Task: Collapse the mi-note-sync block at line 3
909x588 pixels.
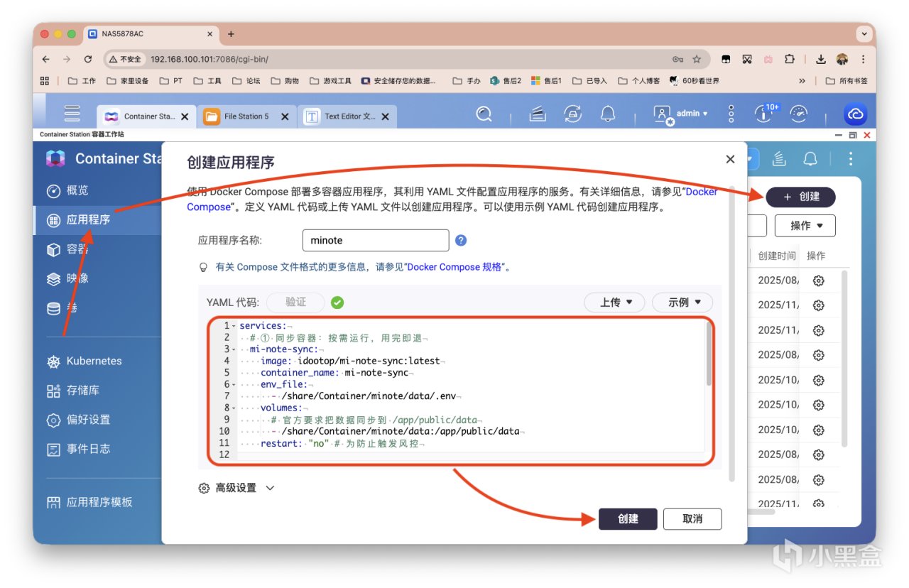Action: point(234,349)
